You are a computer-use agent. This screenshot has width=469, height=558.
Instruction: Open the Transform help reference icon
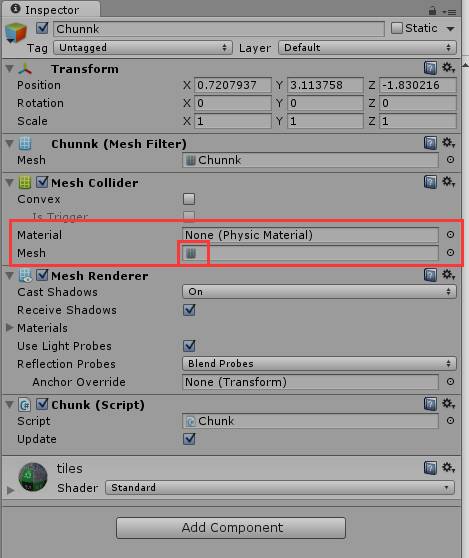[x=430, y=68]
